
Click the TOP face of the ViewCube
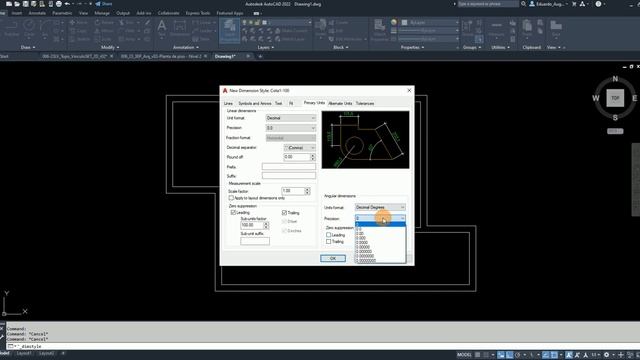615,98
